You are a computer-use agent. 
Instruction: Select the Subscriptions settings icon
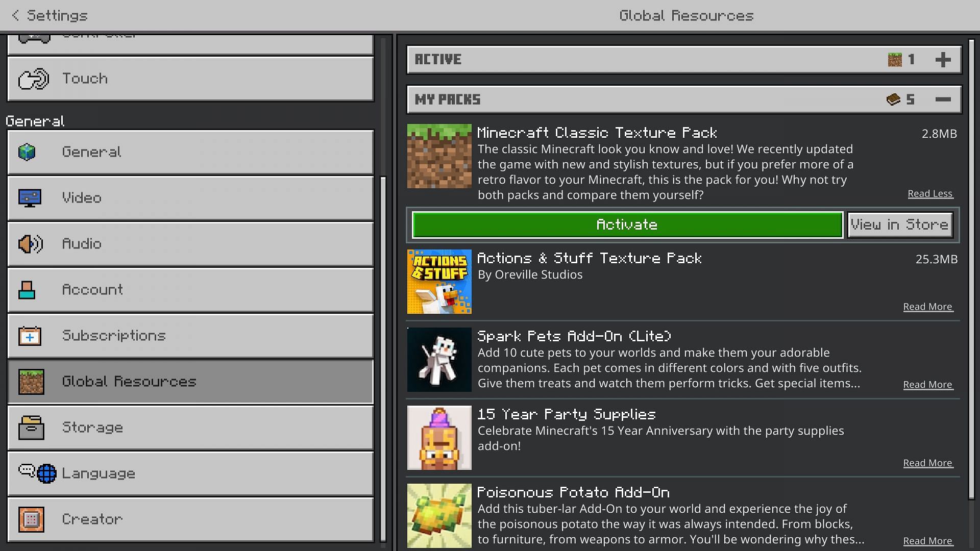[29, 335]
